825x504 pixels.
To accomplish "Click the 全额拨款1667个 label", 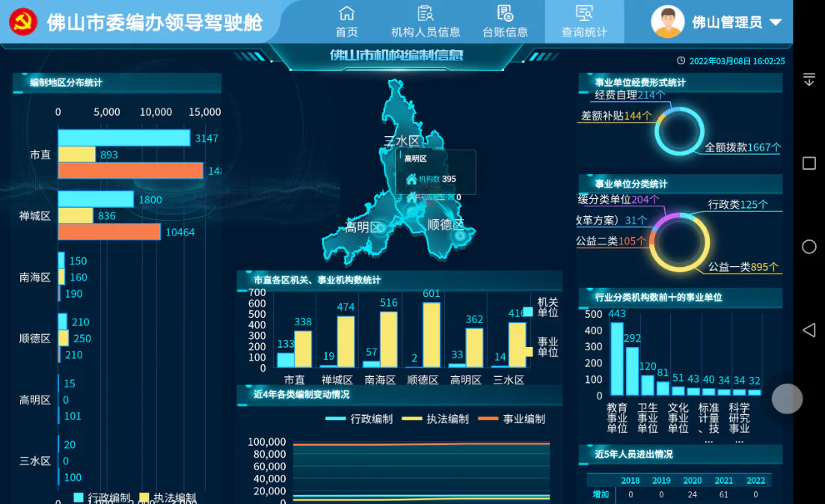I will point(743,147).
